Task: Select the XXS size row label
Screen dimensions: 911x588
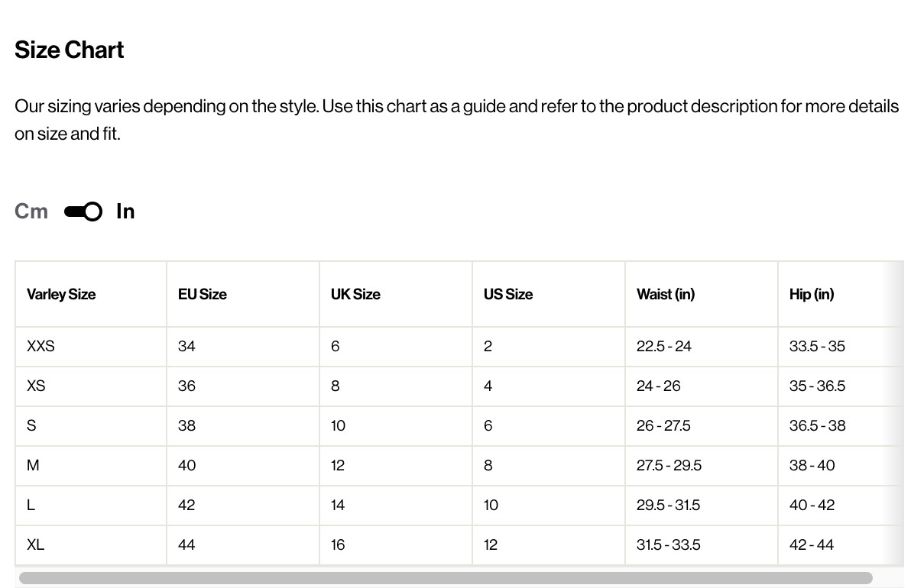Action: [41, 347]
